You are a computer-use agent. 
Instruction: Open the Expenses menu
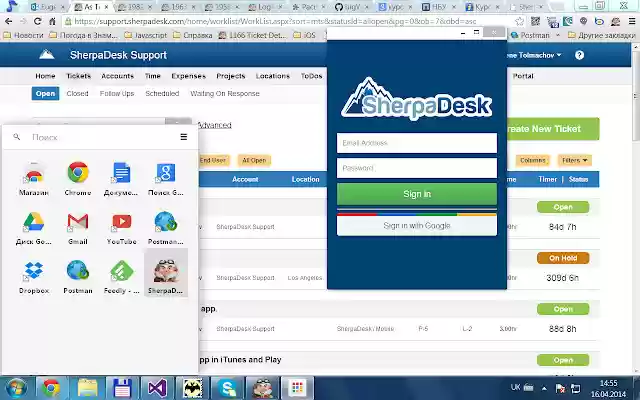point(189,76)
